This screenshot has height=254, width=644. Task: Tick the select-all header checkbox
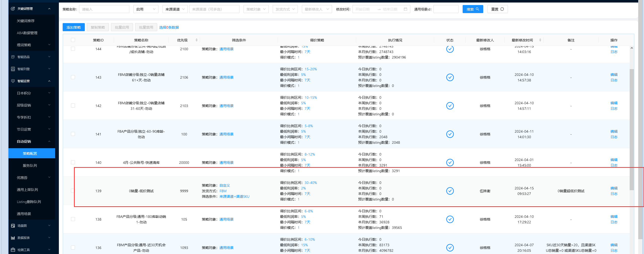[73, 40]
